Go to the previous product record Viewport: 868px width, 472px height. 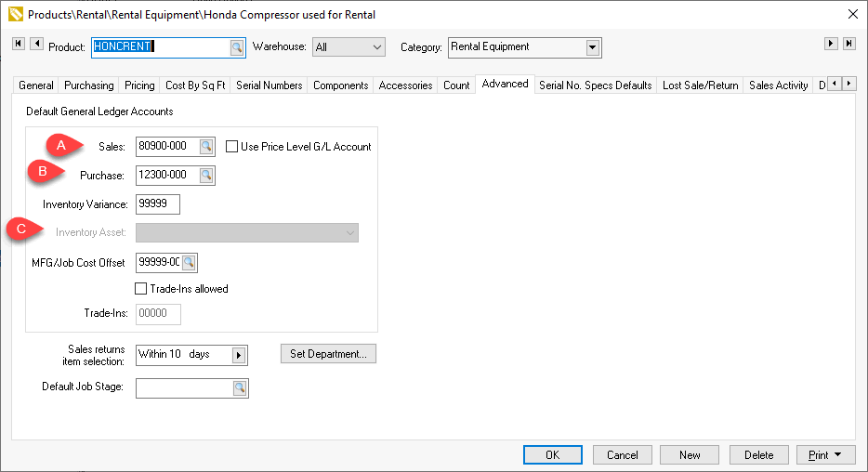coord(36,44)
